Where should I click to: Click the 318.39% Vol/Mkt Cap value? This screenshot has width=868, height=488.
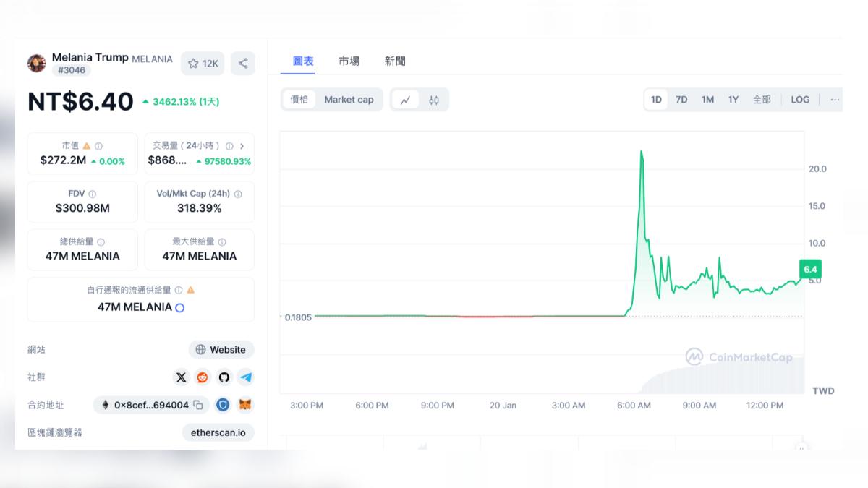[x=199, y=208]
